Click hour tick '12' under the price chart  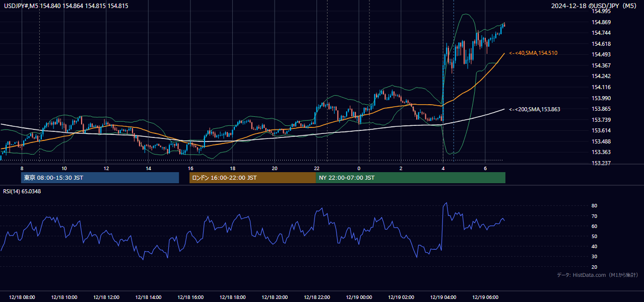point(106,168)
